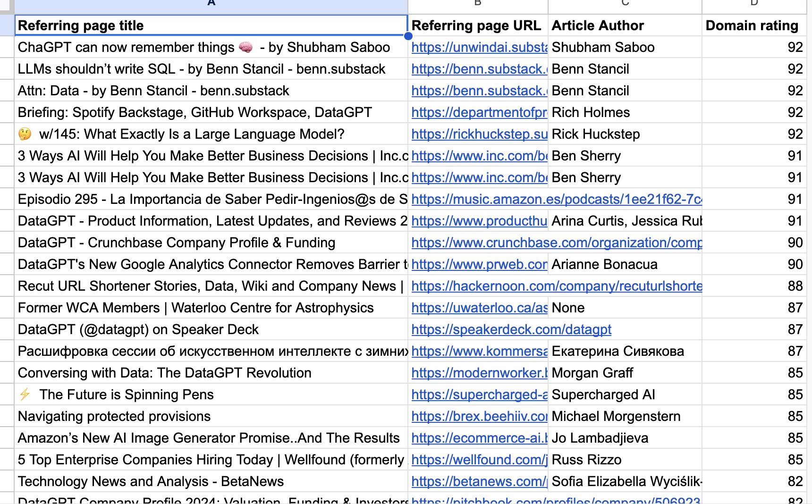
Task: Select domain rating 88 cell
Action: (754, 286)
